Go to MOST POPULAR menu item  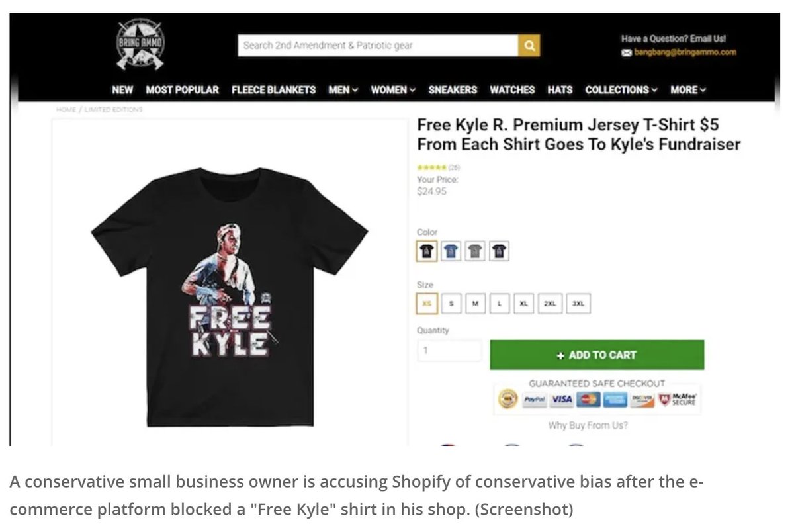pos(182,90)
